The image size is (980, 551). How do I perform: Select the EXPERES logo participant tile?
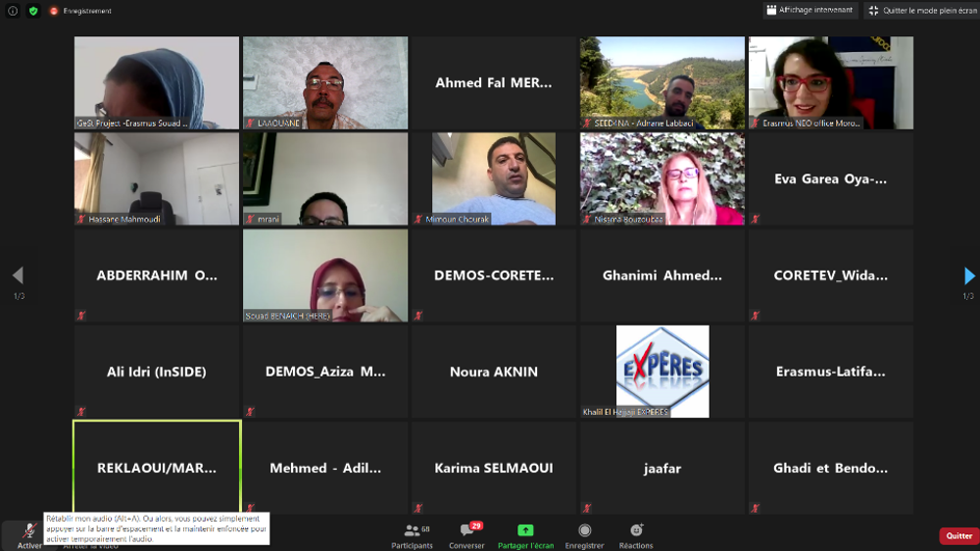point(662,371)
